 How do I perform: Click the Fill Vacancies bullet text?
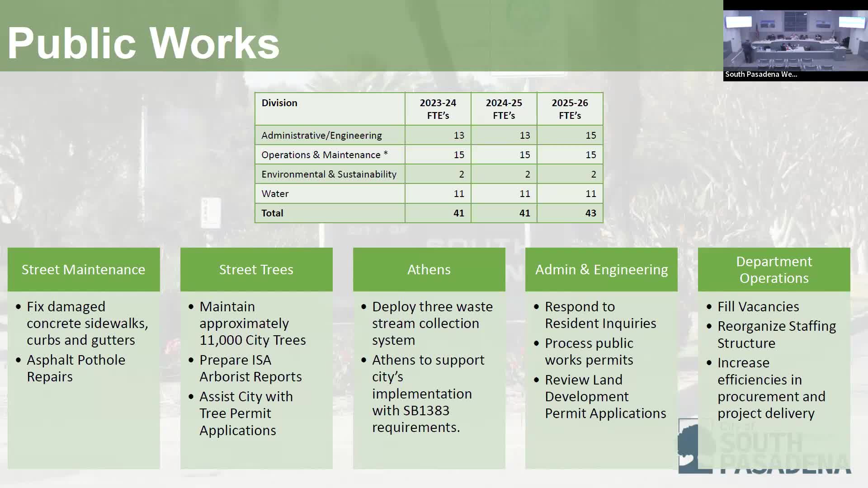click(x=758, y=306)
